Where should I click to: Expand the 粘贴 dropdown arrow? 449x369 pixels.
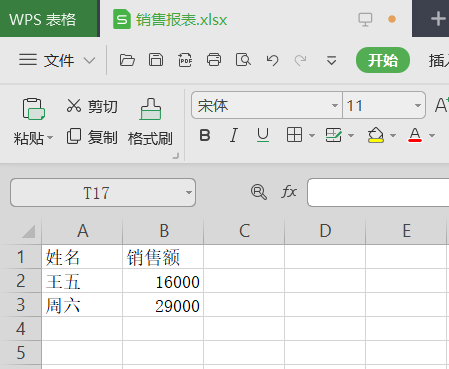click(50, 138)
